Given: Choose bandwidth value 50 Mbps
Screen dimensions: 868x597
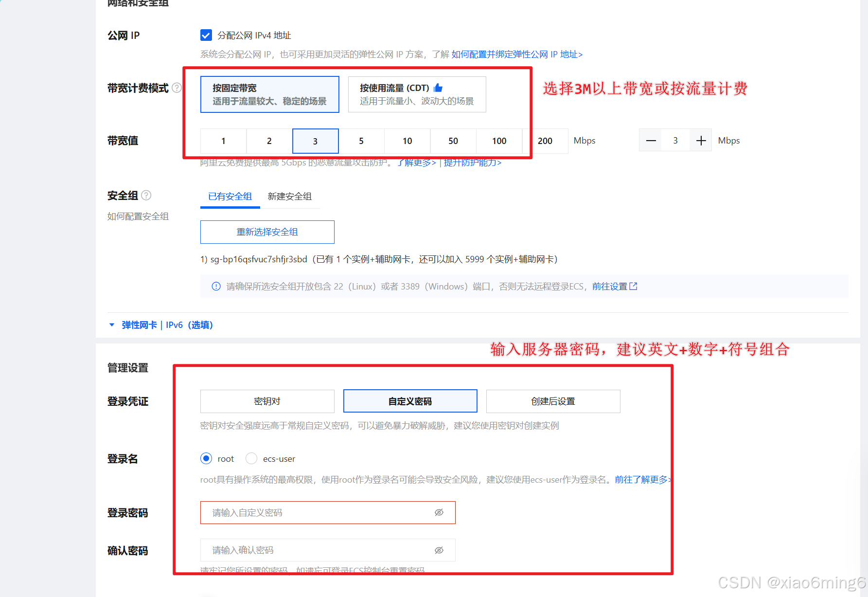Looking at the screenshot, I should tap(453, 141).
